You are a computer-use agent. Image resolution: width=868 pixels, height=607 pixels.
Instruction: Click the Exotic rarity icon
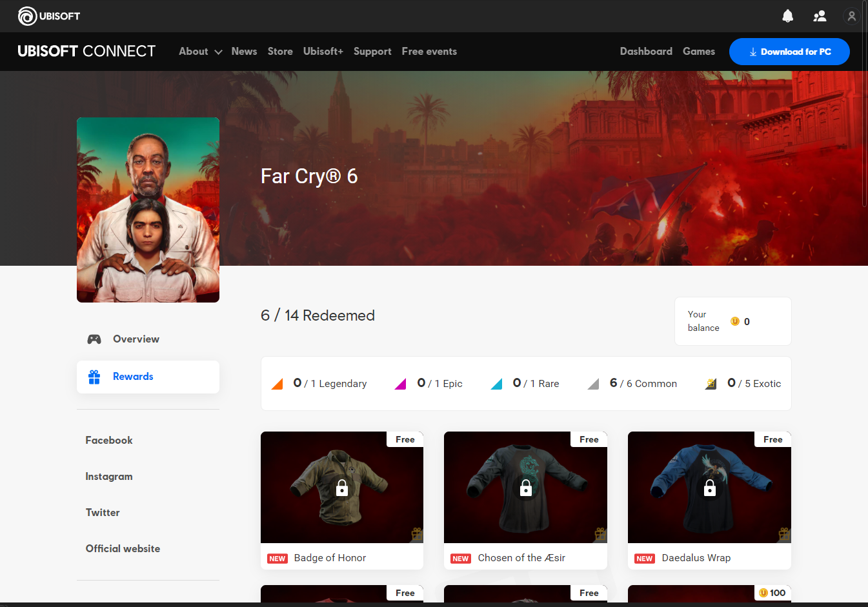tap(711, 384)
